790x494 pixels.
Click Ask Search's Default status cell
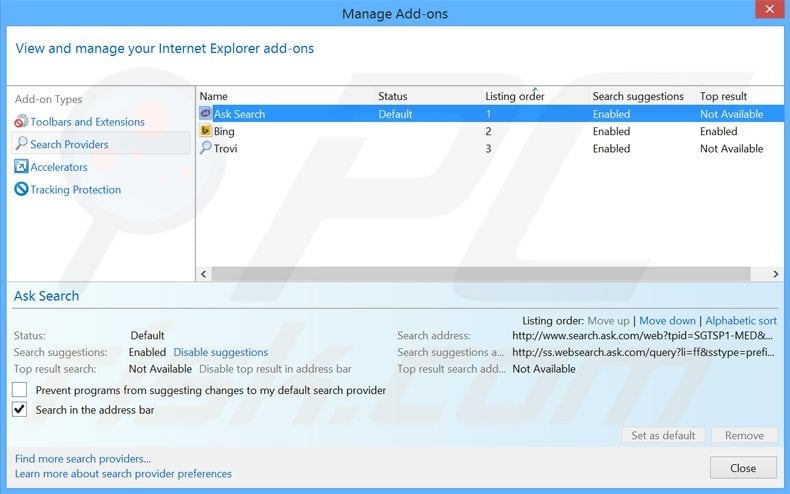click(x=395, y=114)
